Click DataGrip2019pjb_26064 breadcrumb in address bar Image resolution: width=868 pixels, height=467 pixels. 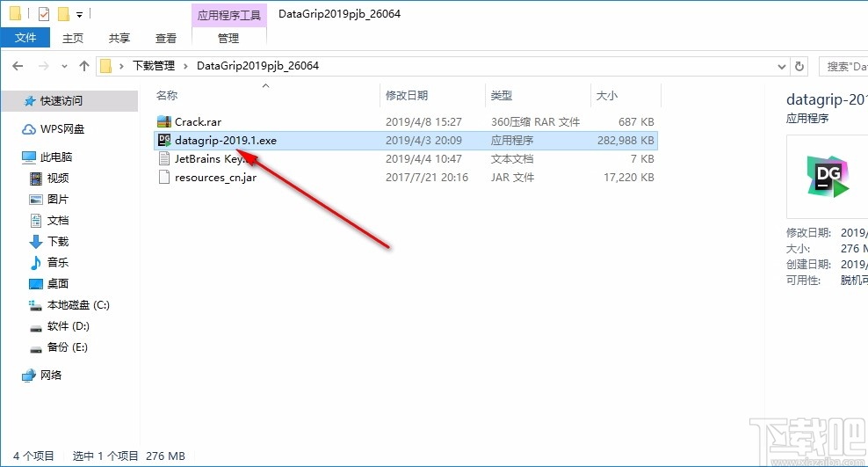pos(257,66)
